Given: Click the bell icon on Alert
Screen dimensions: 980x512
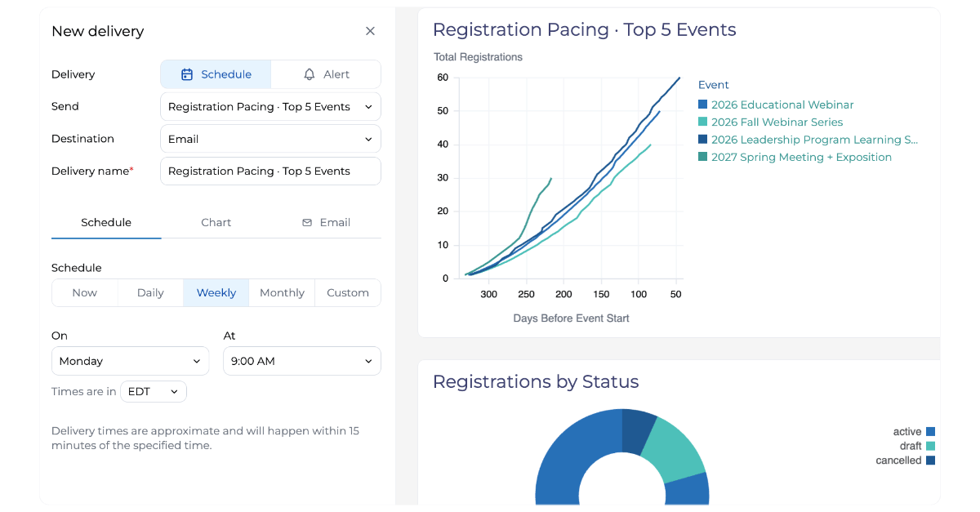Looking at the screenshot, I should (310, 74).
